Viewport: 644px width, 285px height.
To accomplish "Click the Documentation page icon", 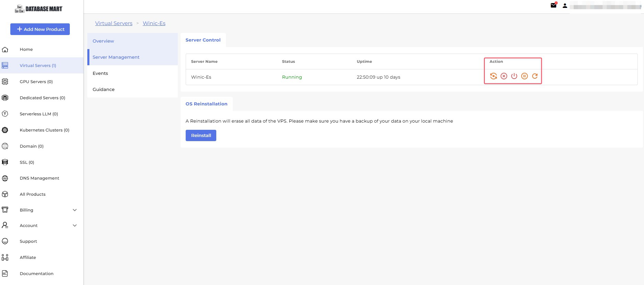I will coord(5,274).
